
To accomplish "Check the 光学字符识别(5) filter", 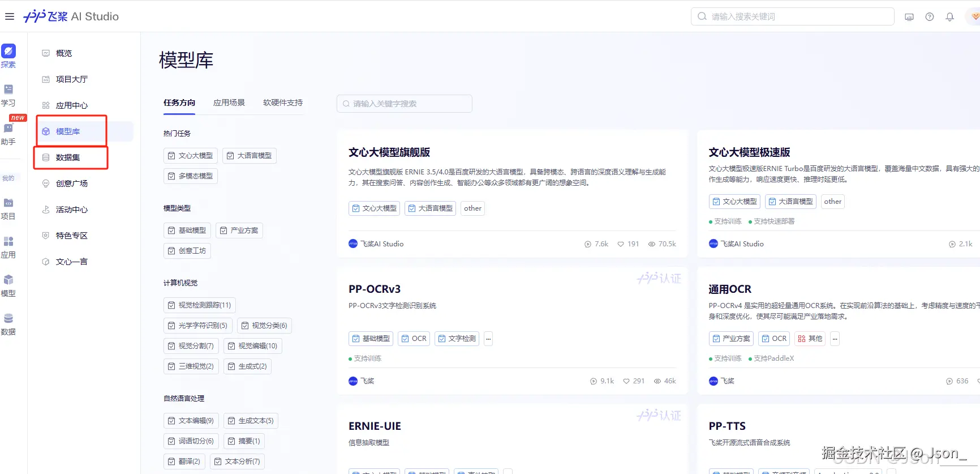I will 198,326.
